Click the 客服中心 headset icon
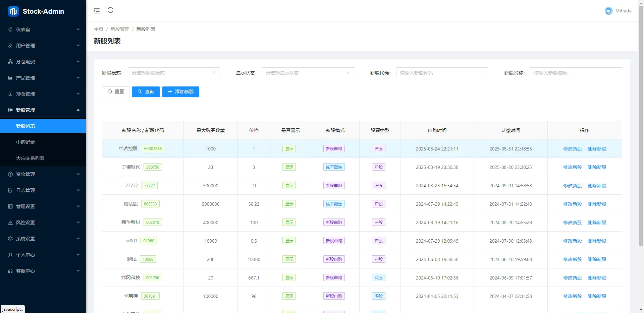This screenshot has width=644, height=313. tap(10, 271)
